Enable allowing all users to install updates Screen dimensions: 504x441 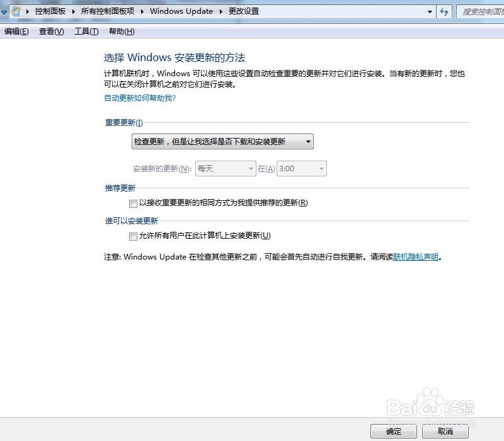coord(133,236)
